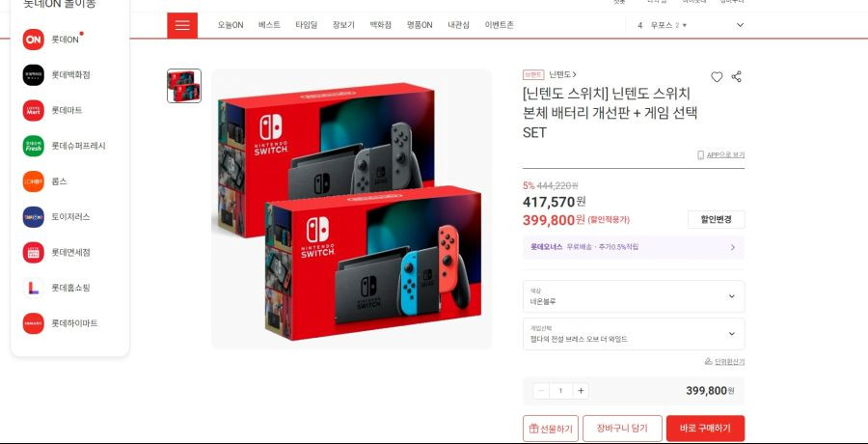Viewport: 868px width, 444px height.
Task: Click the 할인변경 discount change button
Action: (716, 219)
